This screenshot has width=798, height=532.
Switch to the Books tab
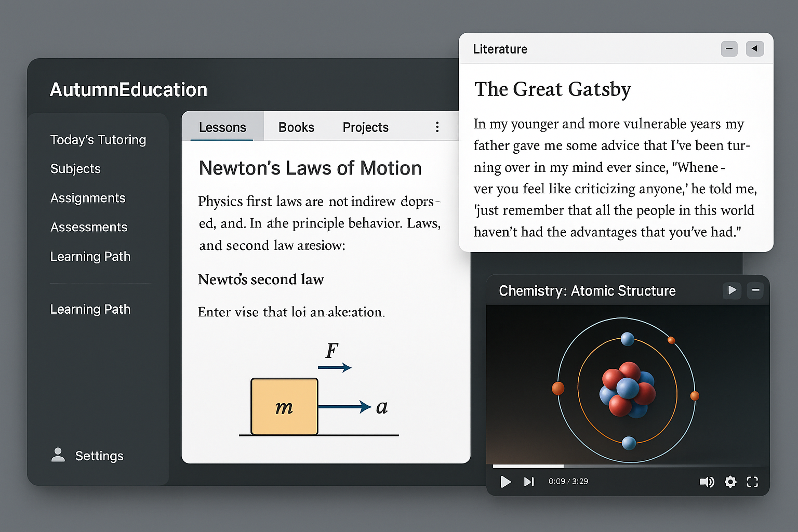[x=296, y=126]
